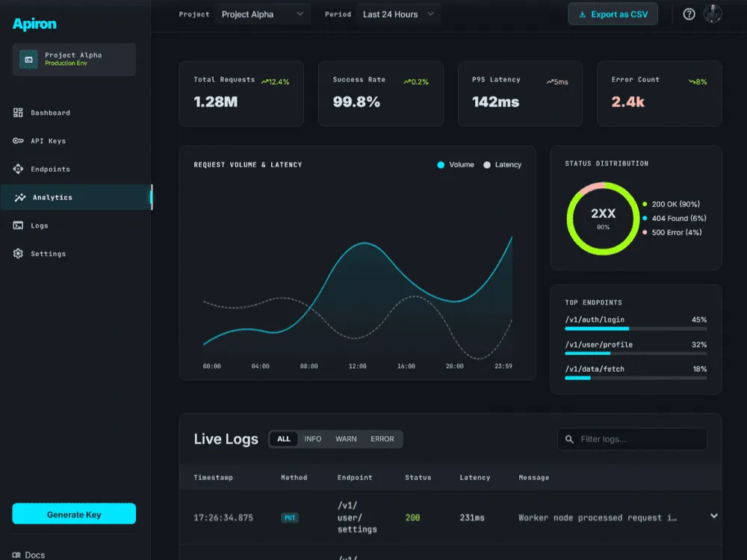Go to Dashboard in sidebar menu

pos(75,113)
